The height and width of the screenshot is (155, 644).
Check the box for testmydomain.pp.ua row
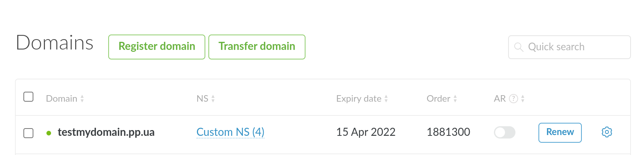[x=28, y=133]
